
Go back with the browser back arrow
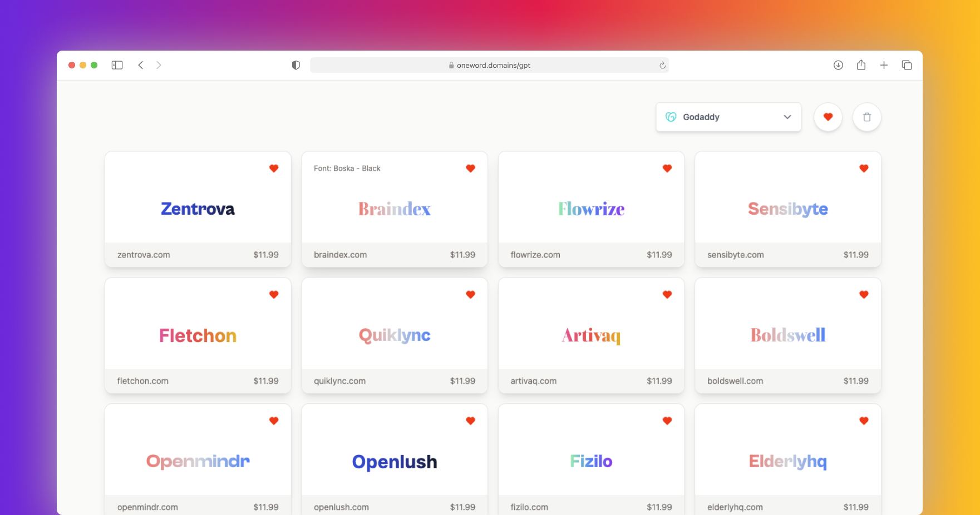(141, 65)
